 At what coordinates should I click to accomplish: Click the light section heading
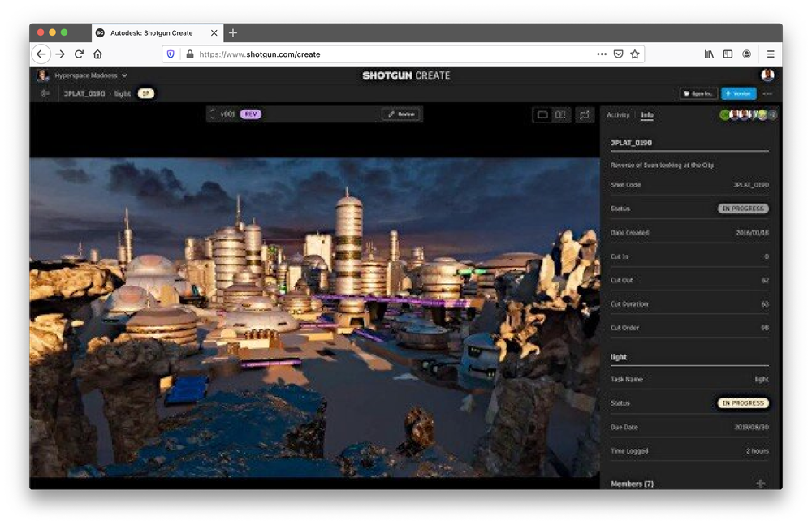tap(618, 357)
